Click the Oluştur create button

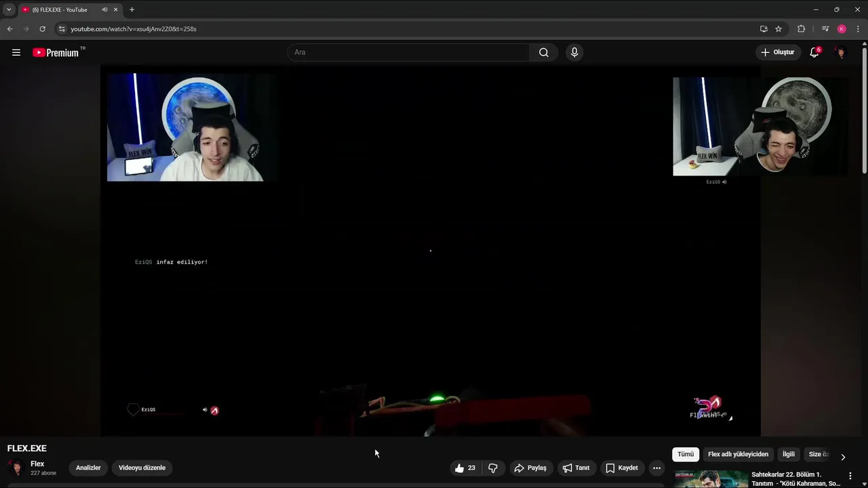tap(777, 52)
